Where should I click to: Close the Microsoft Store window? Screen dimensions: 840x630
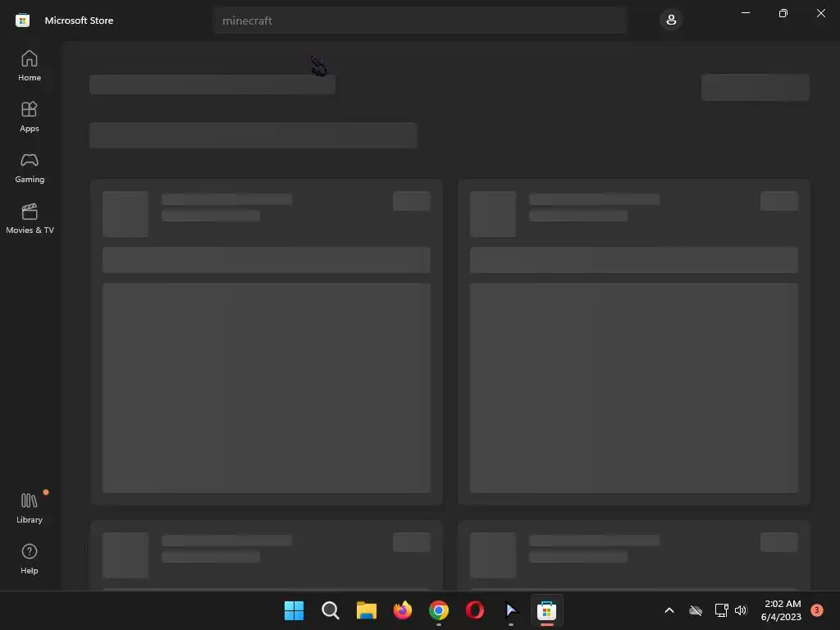820,13
